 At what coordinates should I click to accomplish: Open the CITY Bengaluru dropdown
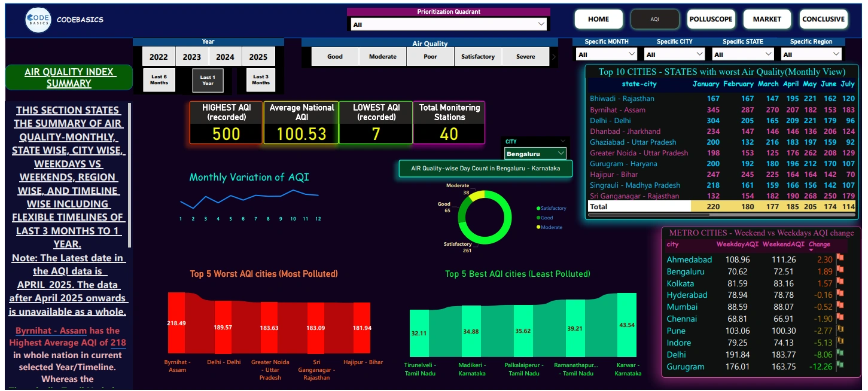[535, 154]
